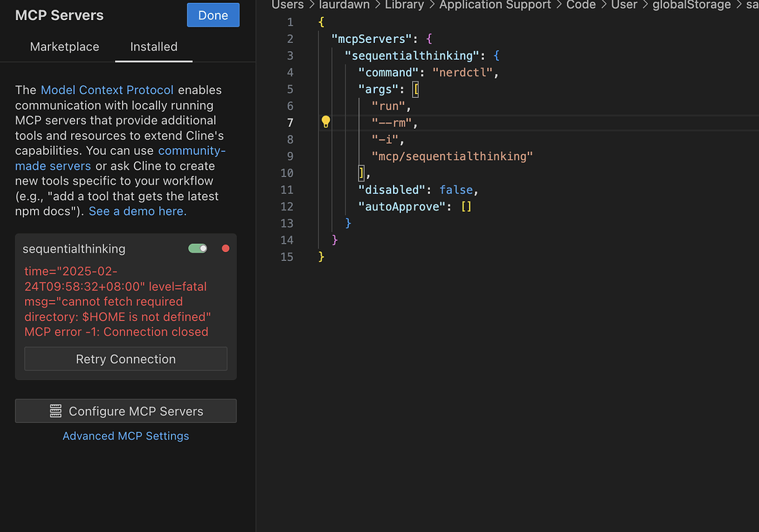This screenshot has height=532, width=759.
Task: Click the globalStorage breadcrumb segment
Action: coord(692,5)
